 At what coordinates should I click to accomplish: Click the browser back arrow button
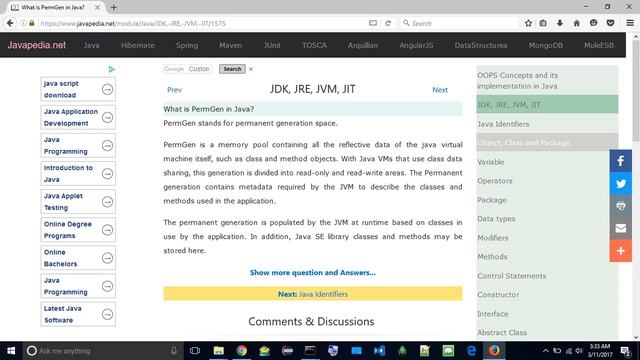click(10, 23)
